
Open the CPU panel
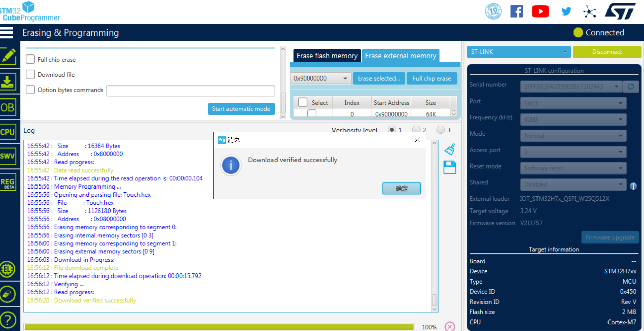[x=8, y=132]
